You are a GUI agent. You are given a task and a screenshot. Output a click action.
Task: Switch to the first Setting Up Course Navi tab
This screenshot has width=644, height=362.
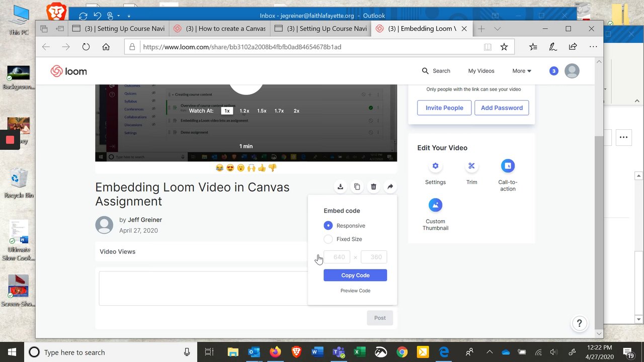(x=119, y=29)
